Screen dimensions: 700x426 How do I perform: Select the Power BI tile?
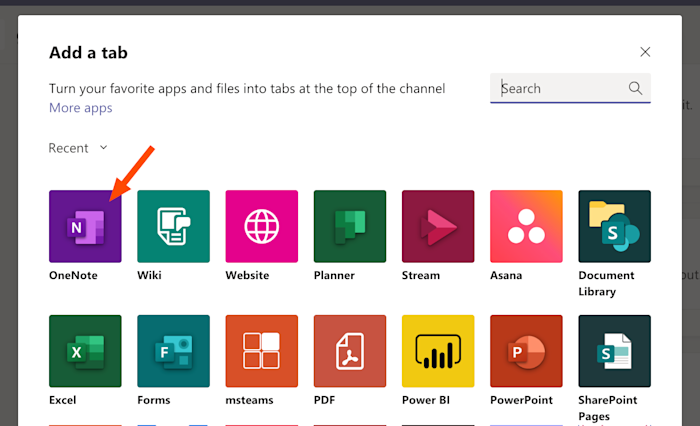(x=438, y=351)
